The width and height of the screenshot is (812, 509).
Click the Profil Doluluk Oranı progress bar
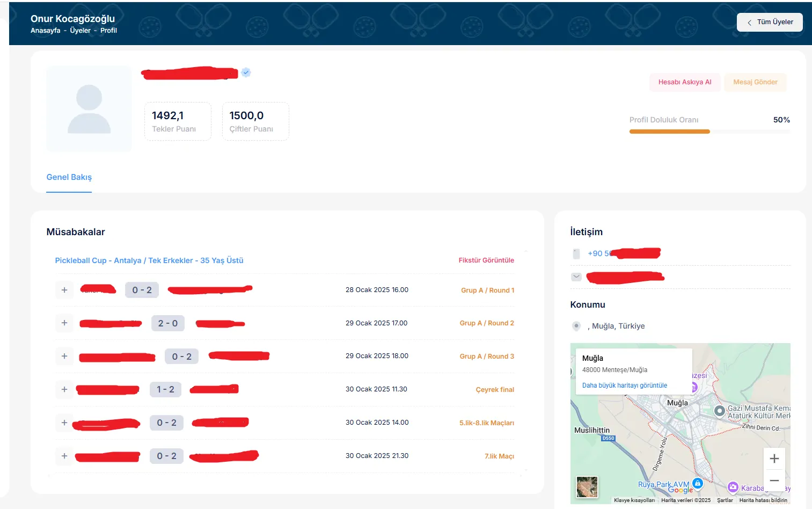point(709,132)
